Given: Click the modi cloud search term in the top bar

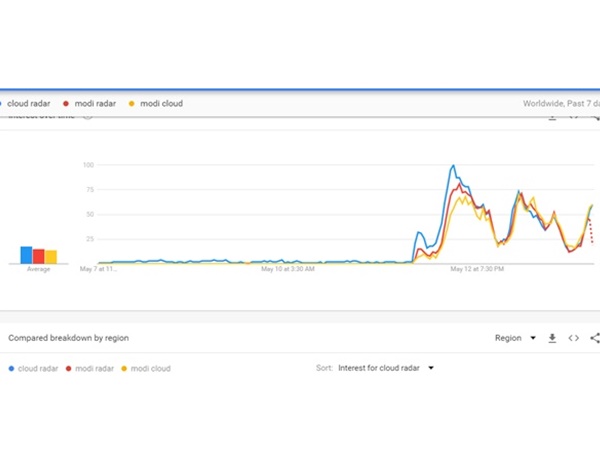Looking at the screenshot, I should click(x=162, y=103).
